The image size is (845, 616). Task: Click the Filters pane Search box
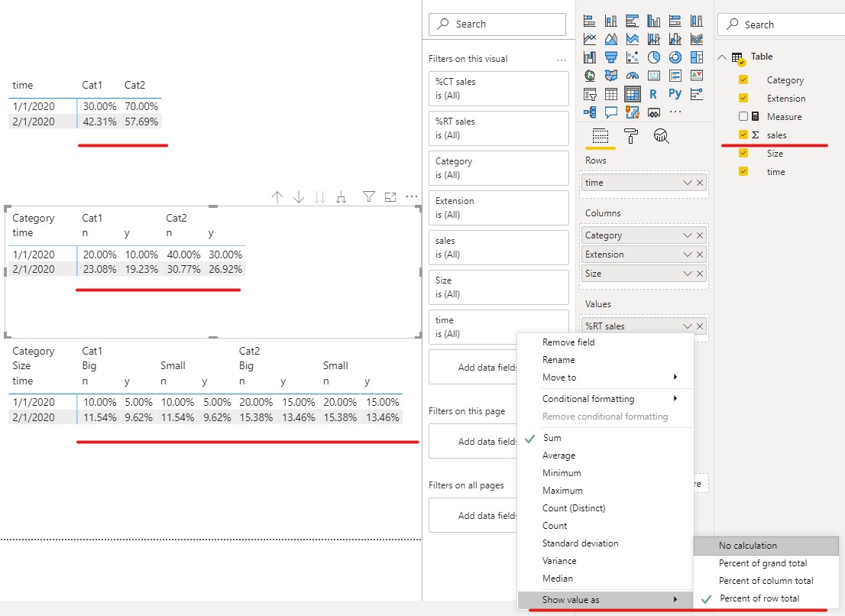497,24
